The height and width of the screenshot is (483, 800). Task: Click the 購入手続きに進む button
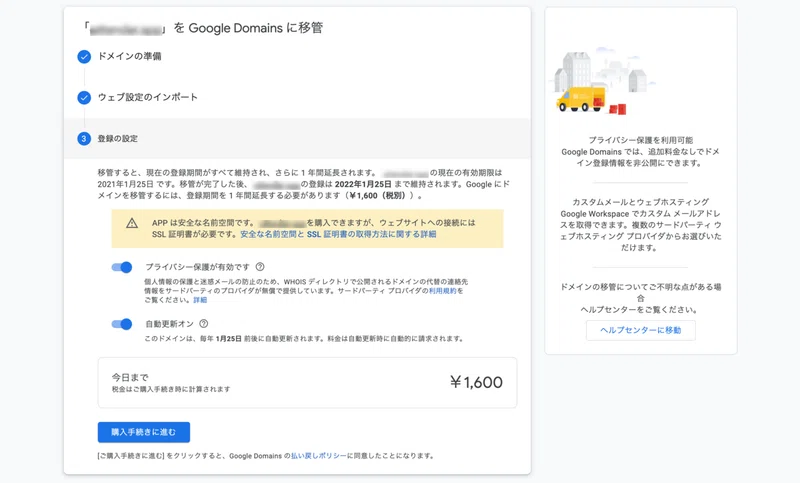point(144,432)
